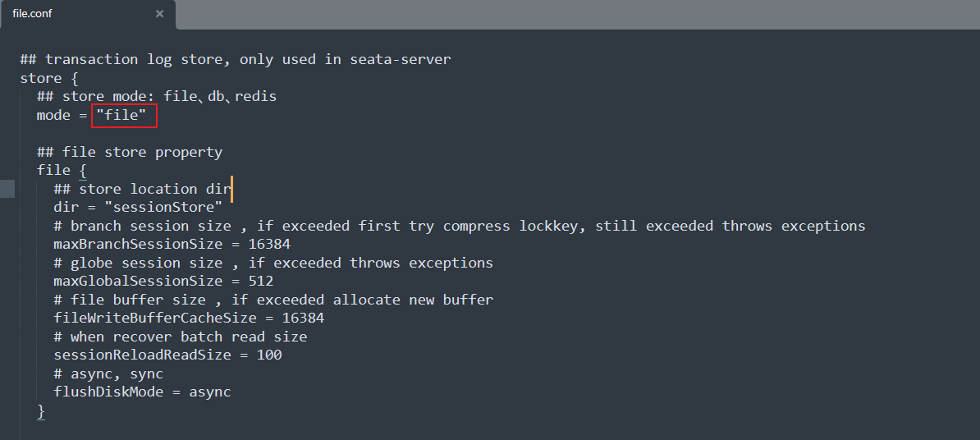This screenshot has width=980, height=440.
Task: Click the transaction log store comment line
Action: click(x=236, y=60)
